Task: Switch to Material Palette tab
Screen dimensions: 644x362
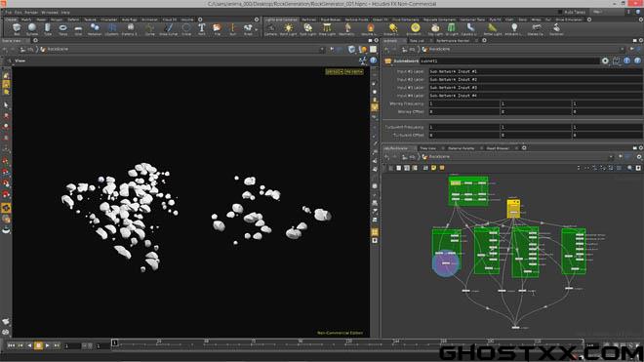Action: point(461,148)
